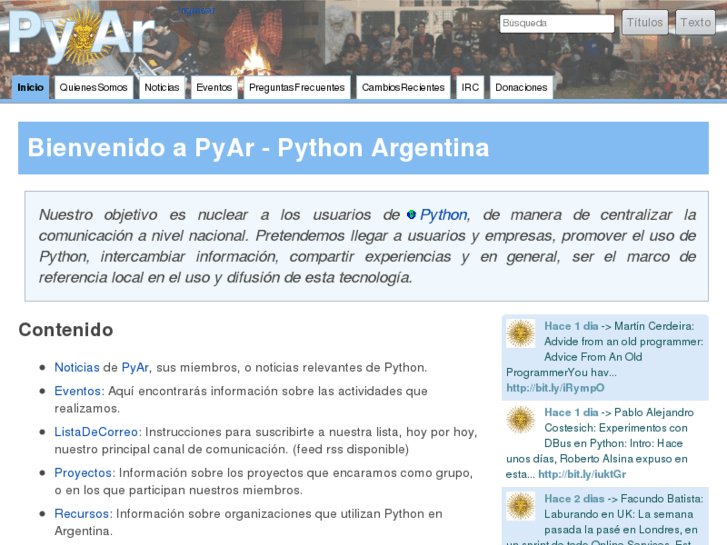Click 'Hace 2 dias' on Facundo Batista post
Screen dimensions: 727x545
[x=574, y=499]
